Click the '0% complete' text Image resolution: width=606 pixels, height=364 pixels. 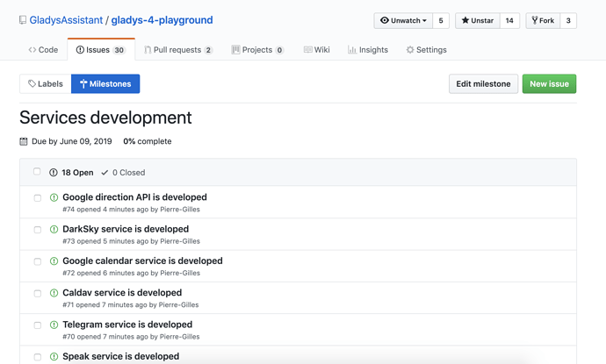click(148, 141)
